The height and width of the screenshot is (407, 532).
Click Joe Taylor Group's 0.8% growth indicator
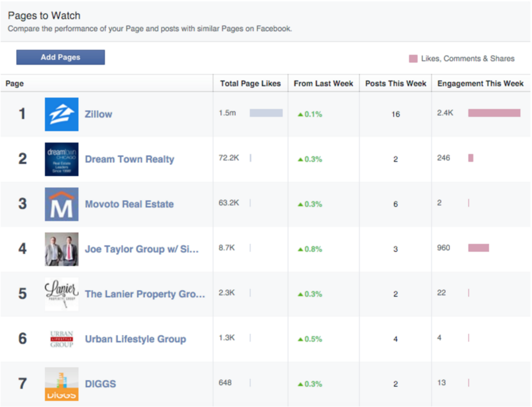pos(310,249)
